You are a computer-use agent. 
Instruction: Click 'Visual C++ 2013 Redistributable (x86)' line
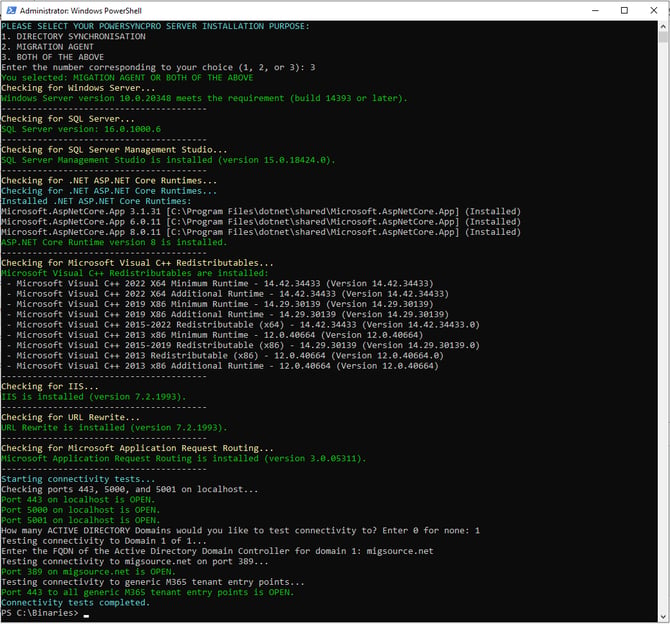(225, 355)
